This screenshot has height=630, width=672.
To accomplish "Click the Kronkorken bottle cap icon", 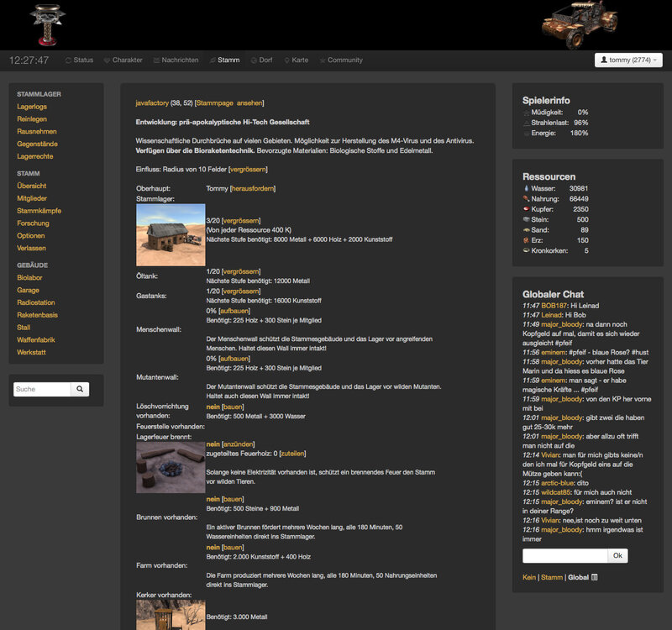I will [526, 249].
